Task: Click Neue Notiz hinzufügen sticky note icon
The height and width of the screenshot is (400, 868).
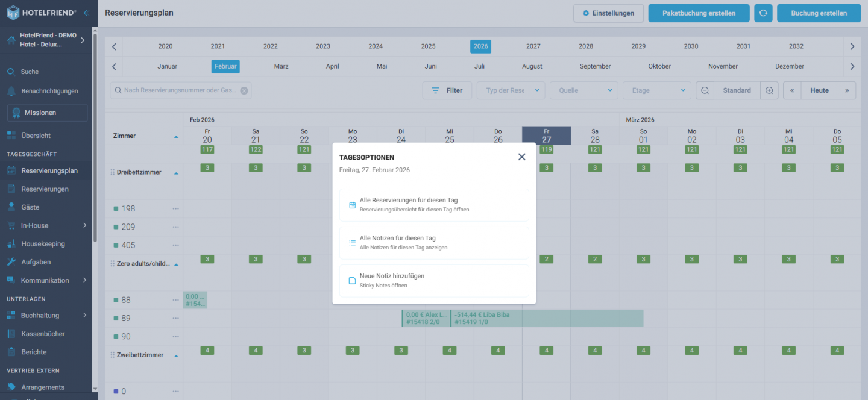Action: (x=353, y=281)
